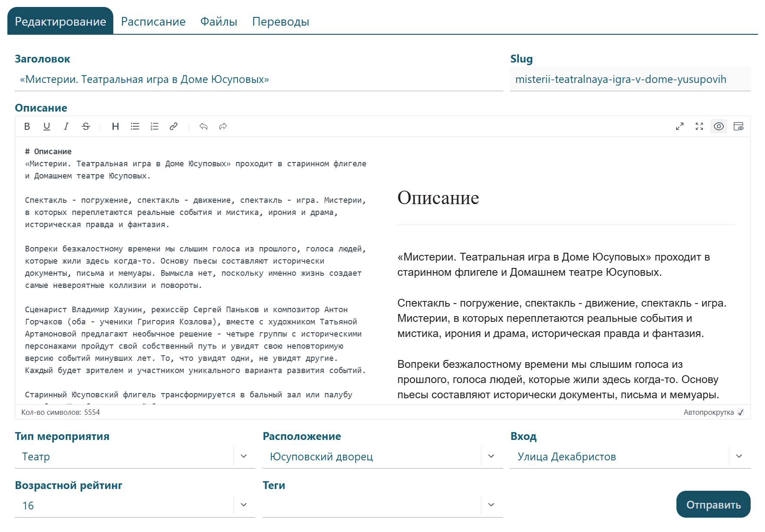Click the underline formatting icon
Viewport: 765px width, 532px height.
click(46, 126)
